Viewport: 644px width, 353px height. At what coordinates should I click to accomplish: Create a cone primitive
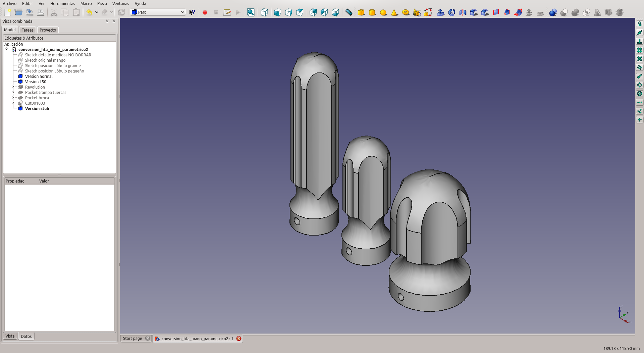tap(394, 12)
